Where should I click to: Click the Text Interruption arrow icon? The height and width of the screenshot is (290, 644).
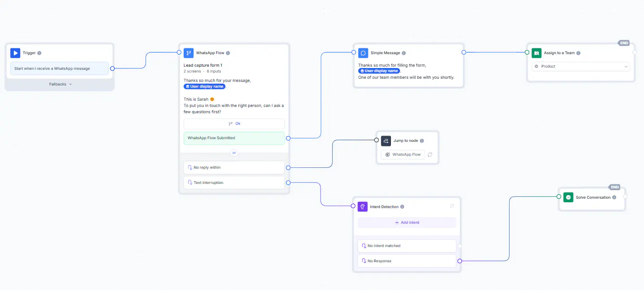click(190, 183)
